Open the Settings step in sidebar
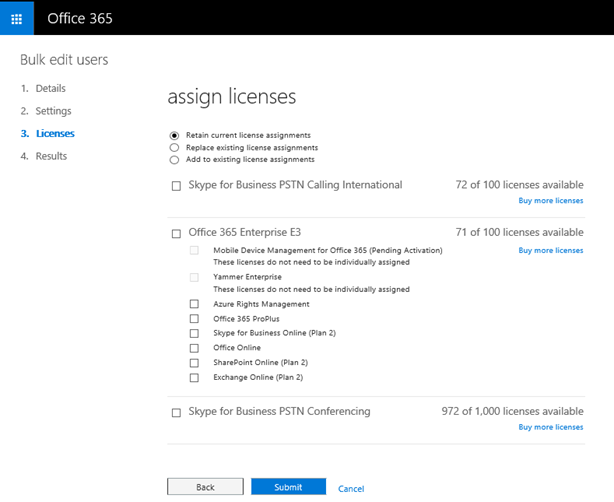This screenshot has height=502, width=614. click(x=53, y=111)
